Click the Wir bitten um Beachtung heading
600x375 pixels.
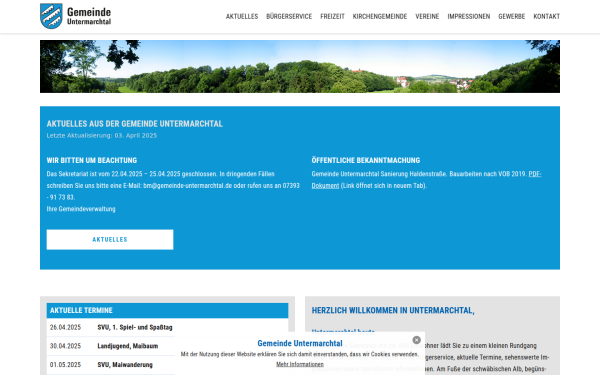[x=92, y=160]
